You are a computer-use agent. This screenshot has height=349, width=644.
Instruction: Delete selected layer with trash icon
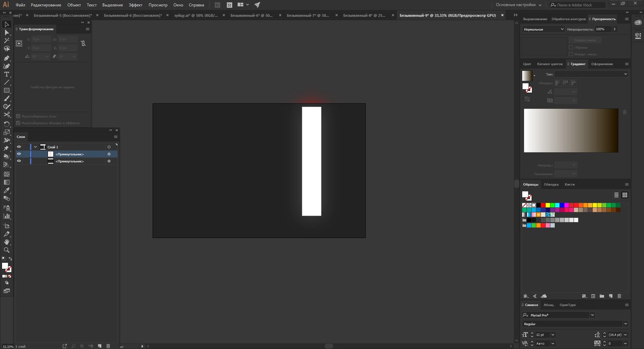(108, 346)
